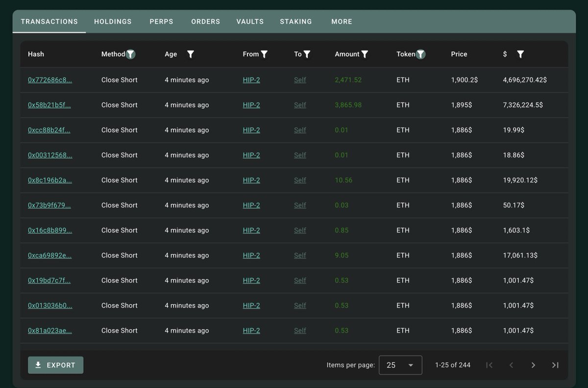The height and width of the screenshot is (388, 588).
Task: Select the value 17,061.13$
Action: point(520,255)
